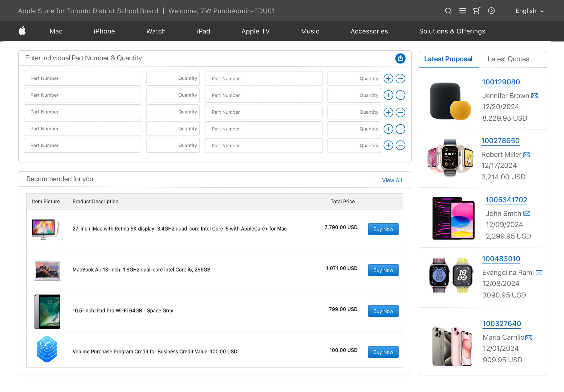Click the envelope icon next to Maria Carrillo

528,338
